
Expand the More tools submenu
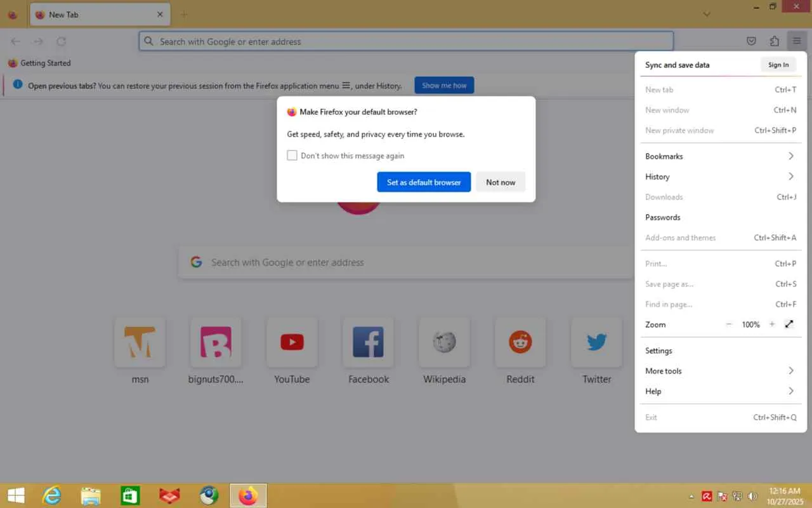click(x=721, y=371)
